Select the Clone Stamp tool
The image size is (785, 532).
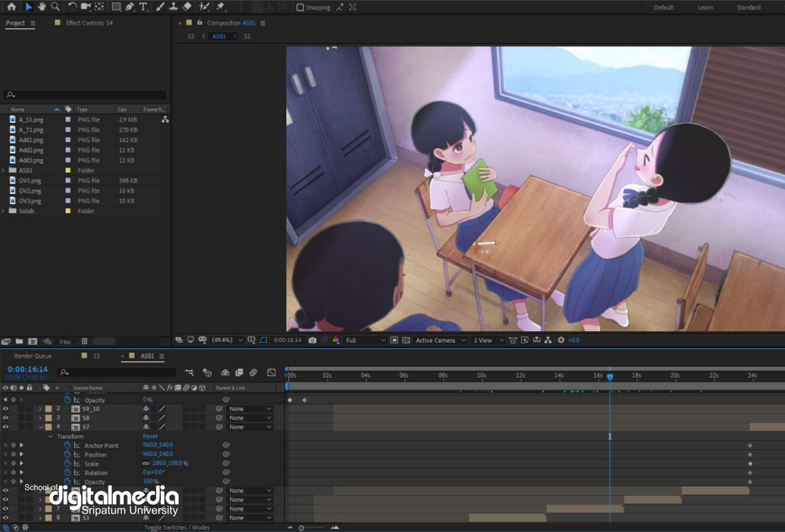click(x=173, y=7)
